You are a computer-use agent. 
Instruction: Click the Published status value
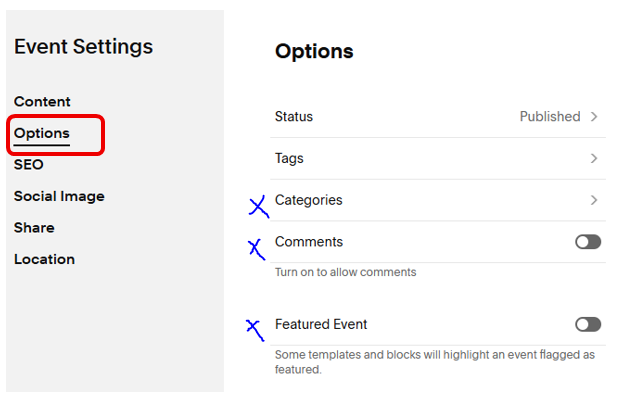click(x=549, y=117)
